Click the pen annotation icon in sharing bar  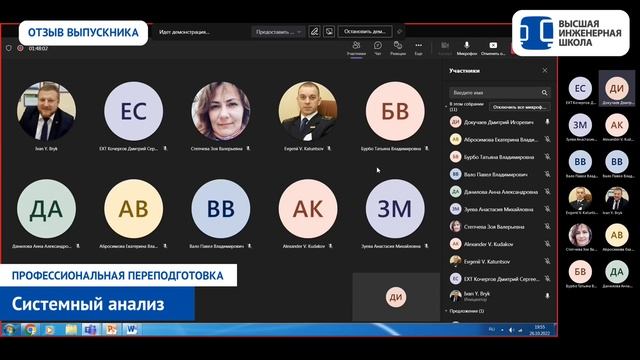314,31
